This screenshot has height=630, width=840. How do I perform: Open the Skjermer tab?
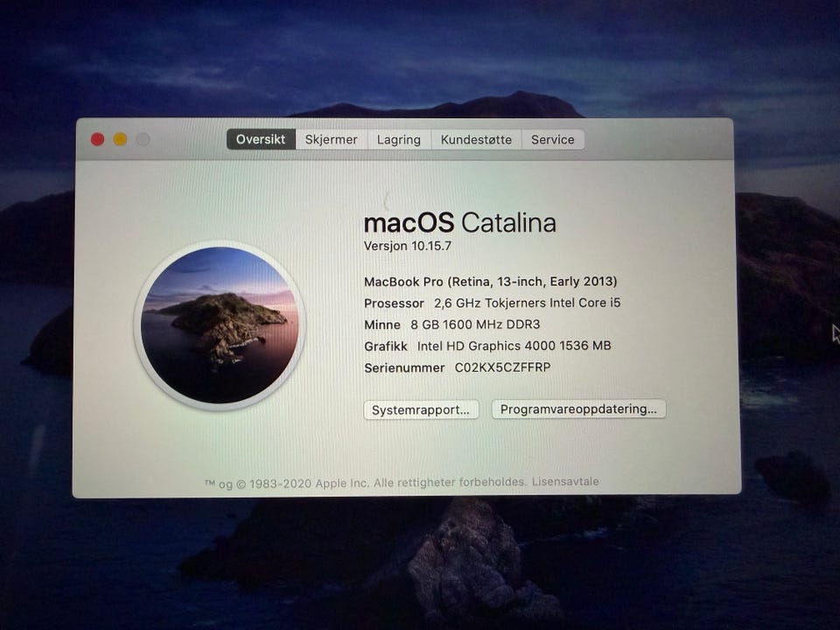coord(331,139)
